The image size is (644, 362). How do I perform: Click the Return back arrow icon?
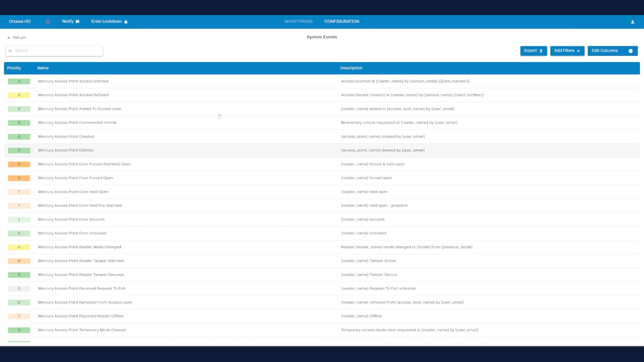pyautogui.click(x=9, y=38)
